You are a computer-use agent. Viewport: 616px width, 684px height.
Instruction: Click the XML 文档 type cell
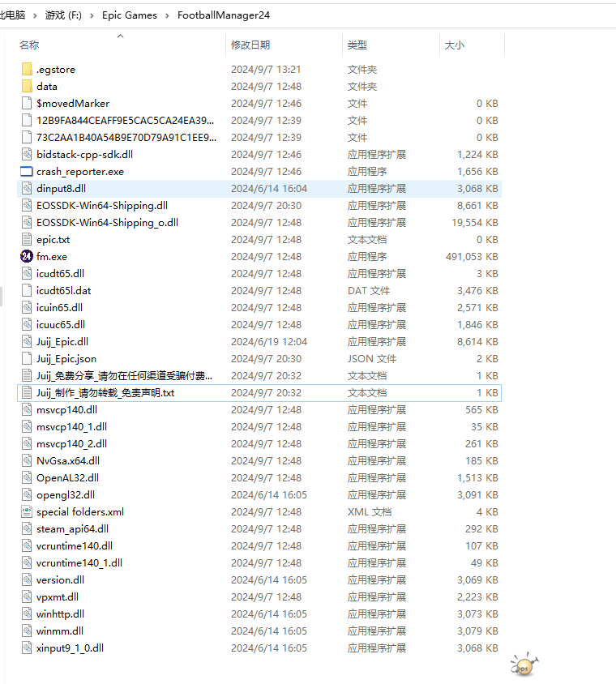369,511
